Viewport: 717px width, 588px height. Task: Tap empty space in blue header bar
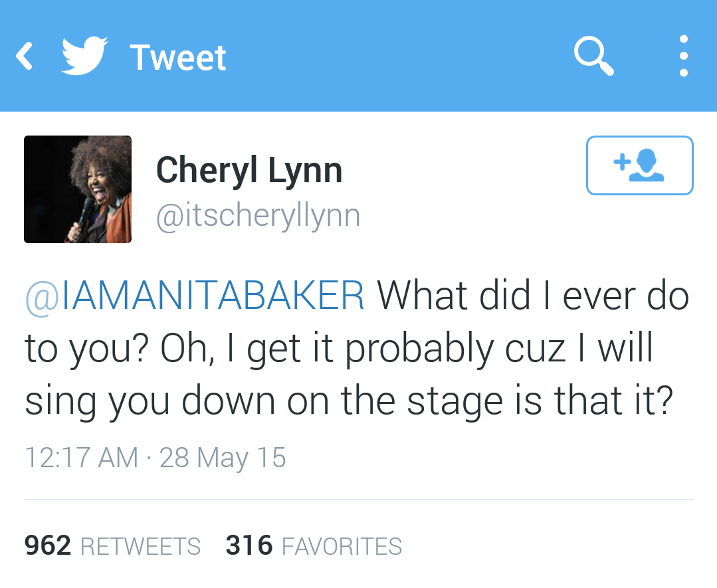[x=399, y=56]
